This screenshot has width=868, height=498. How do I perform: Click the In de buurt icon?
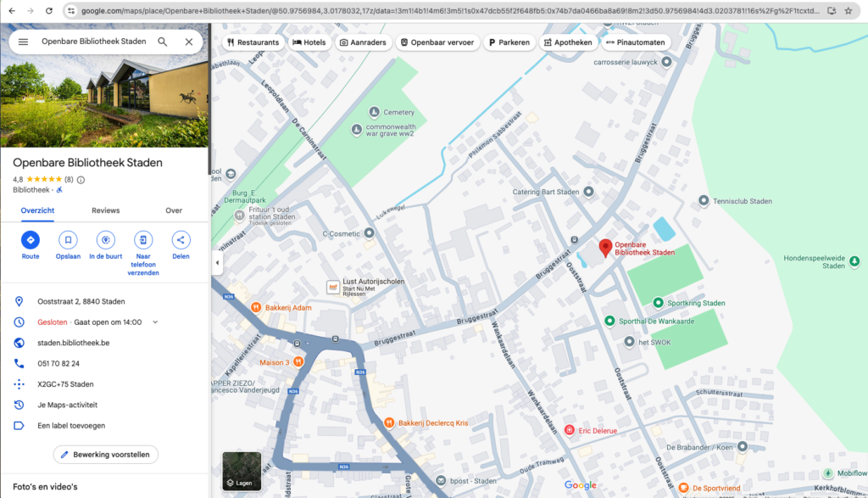coord(106,240)
